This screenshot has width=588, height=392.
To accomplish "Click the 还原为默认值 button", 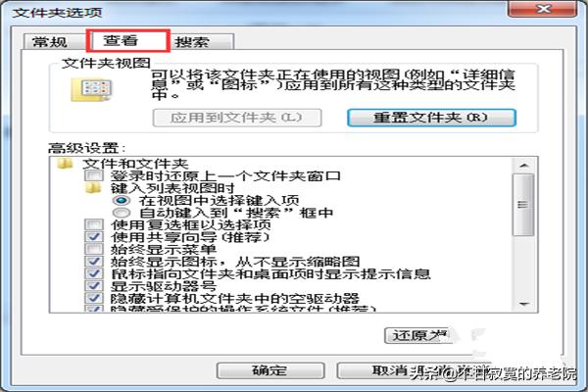I will (x=418, y=335).
